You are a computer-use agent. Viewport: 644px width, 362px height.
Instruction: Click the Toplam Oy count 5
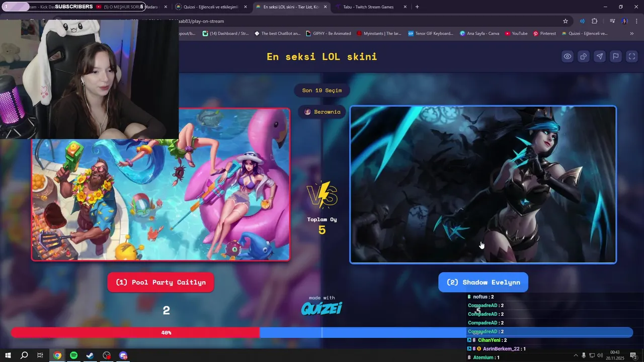point(322,230)
